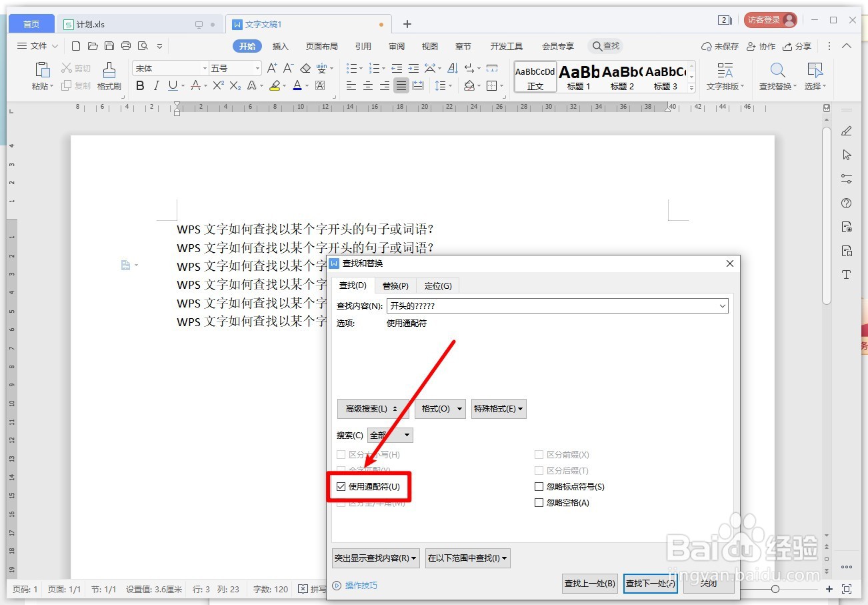Click Find Previous (查找上一处) button

click(x=589, y=584)
